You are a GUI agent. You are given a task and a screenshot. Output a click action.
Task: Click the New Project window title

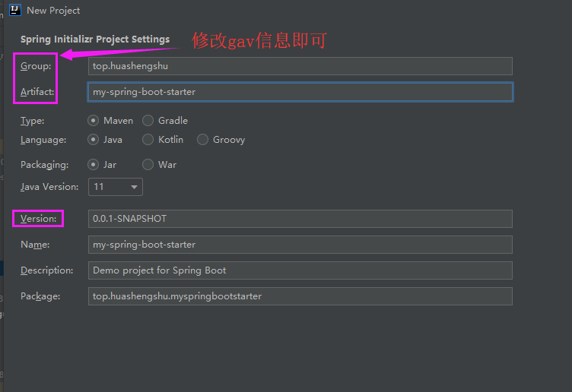click(x=53, y=11)
